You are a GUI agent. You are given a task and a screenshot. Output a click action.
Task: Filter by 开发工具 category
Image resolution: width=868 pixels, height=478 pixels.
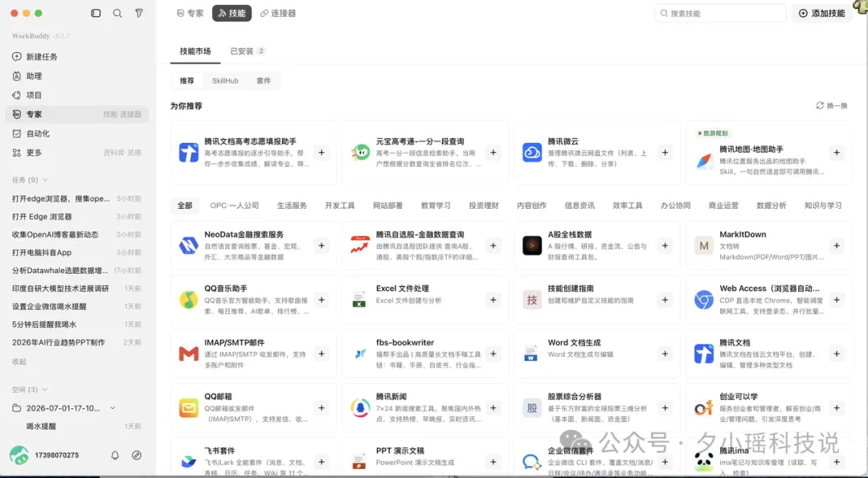click(340, 205)
